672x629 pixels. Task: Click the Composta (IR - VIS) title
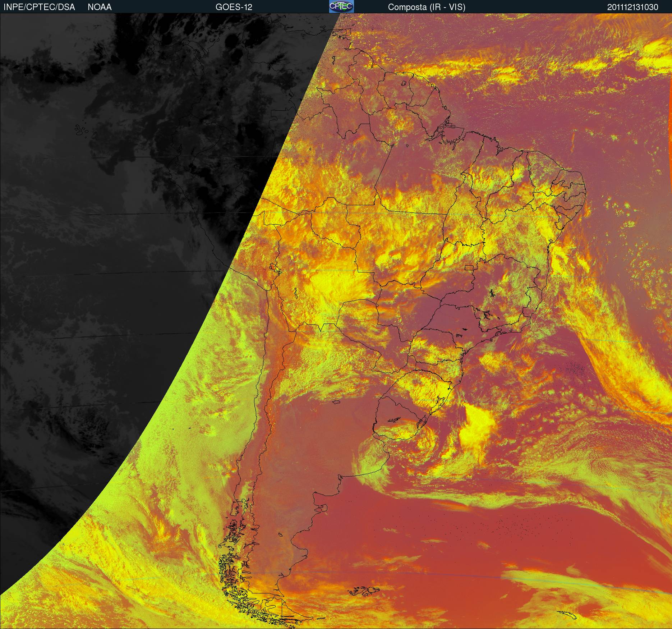427,7
